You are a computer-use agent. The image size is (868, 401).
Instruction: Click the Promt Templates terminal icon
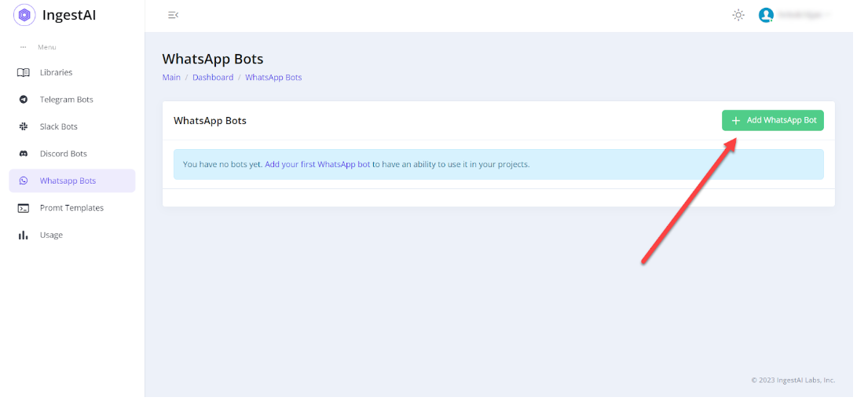[24, 208]
